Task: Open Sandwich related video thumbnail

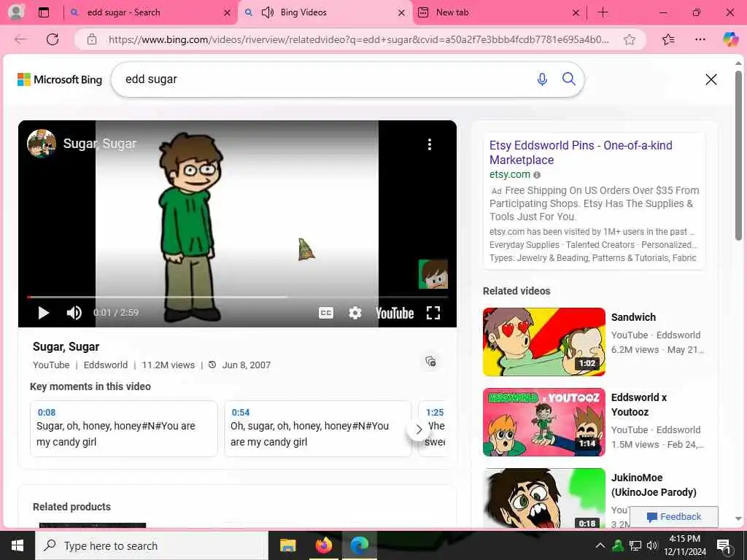Action: (x=544, y=341)
